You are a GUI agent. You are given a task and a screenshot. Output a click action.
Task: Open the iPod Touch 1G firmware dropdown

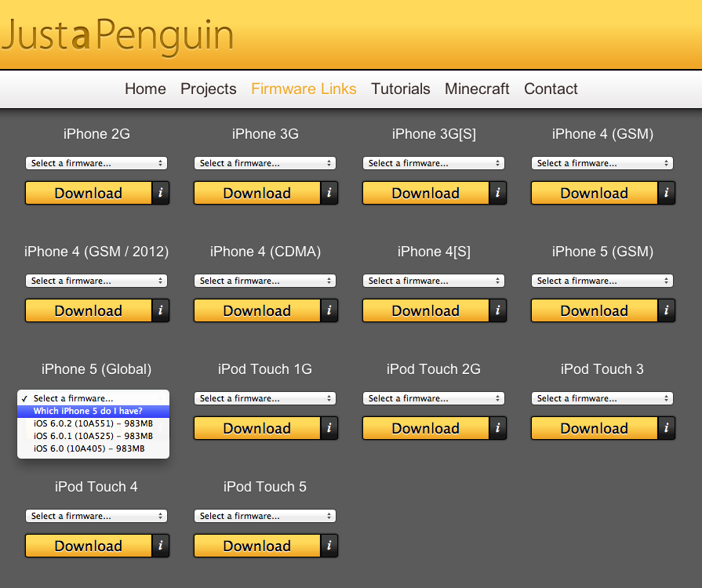click(265, 399)
